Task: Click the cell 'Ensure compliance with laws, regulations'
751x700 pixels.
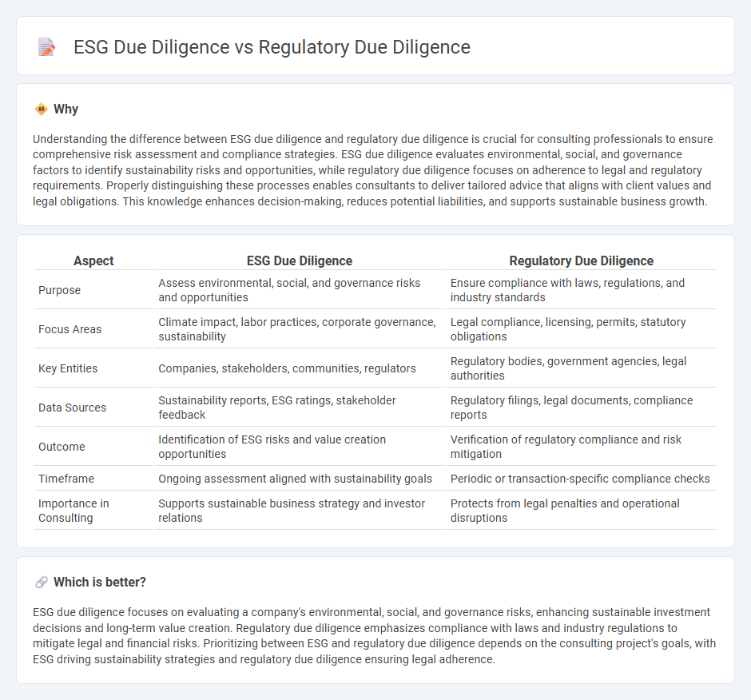Action: coord(581,290)
